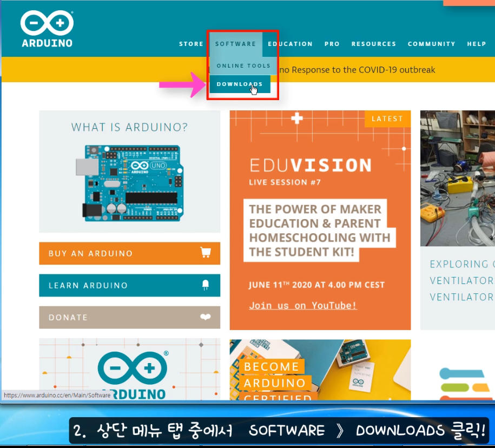Click the Arduino UNO board image
This screenshot has height=448, width=495.
coord(130,183)
